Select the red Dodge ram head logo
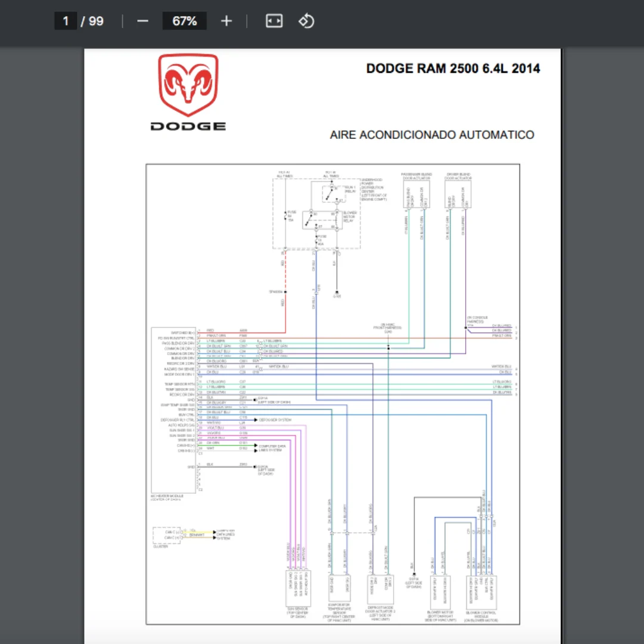This screenshot has height=644, width=644. coord(188,85)
